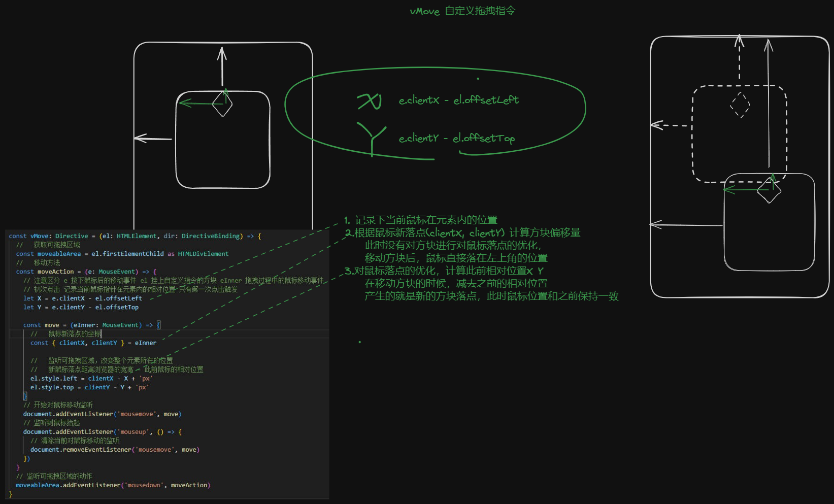Screen dimensions: 834x504
Task: Click the comment '// 清除当前对鼠标移动的监听'
Action: click(x=75, y=440)
